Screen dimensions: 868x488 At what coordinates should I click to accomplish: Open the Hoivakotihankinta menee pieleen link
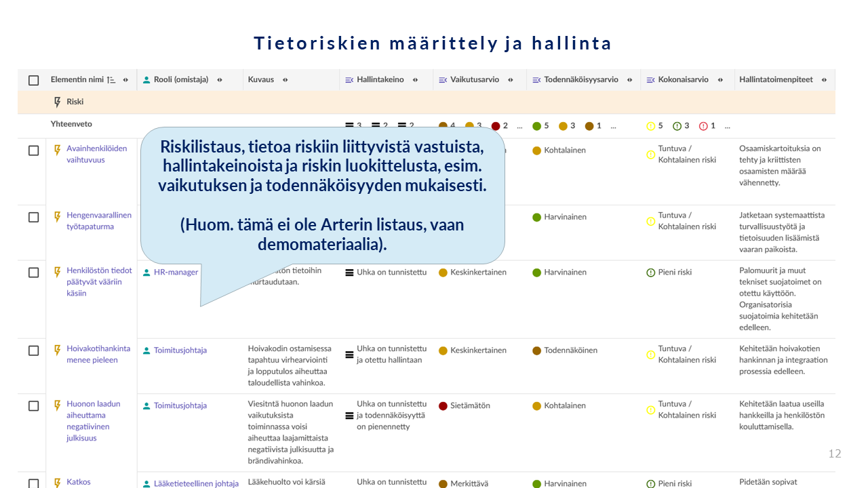[98, 354]
